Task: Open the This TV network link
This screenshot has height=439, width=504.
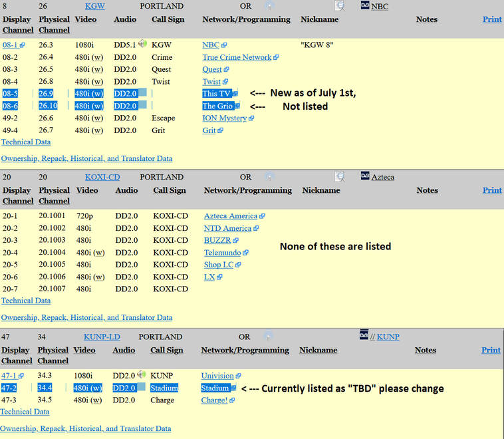Action: point(216,94)
